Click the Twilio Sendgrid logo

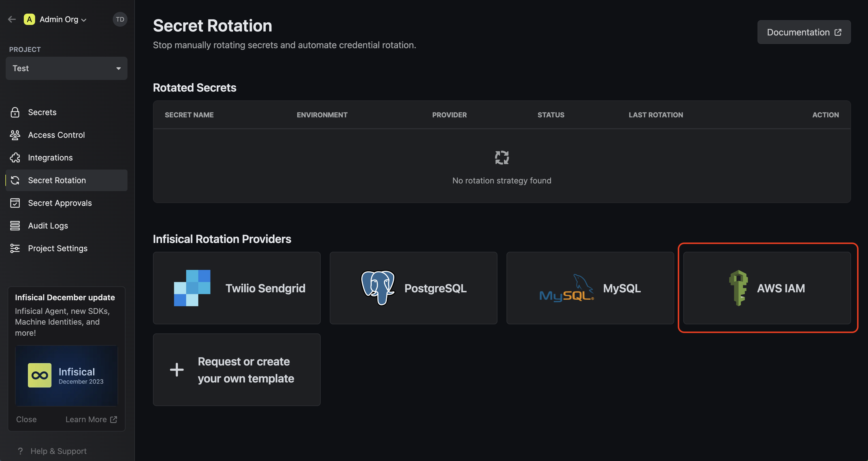tap(192, 288)
